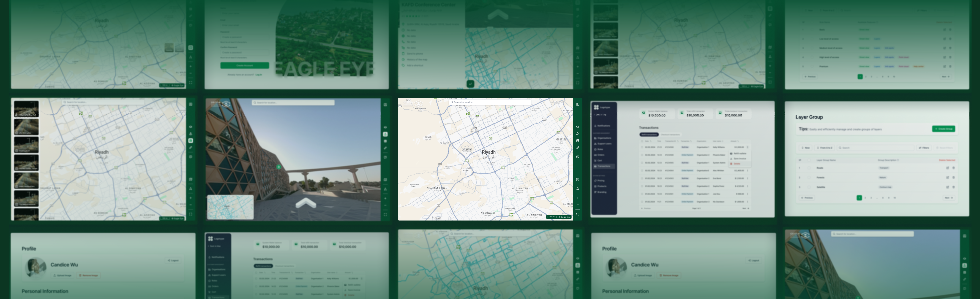Select Products in the dark admin sidebar
Viewport: 980px width, 299px height.
tap(601, 186)
